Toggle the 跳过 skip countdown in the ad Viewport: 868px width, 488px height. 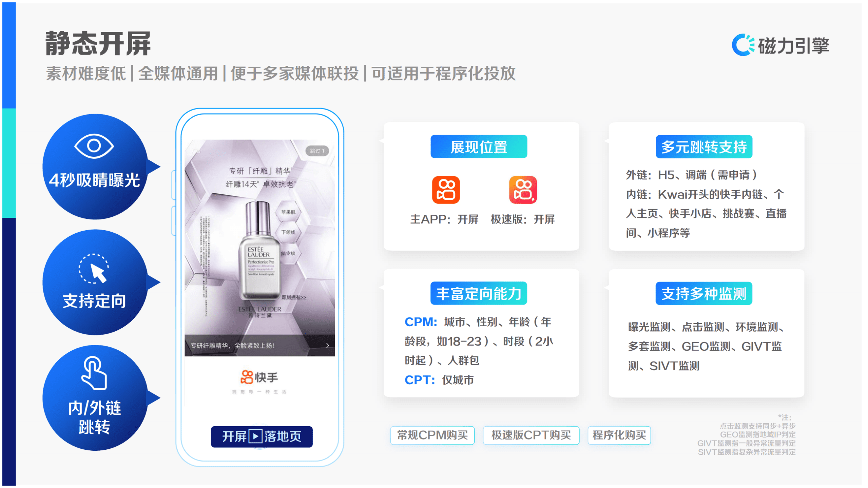317,151
